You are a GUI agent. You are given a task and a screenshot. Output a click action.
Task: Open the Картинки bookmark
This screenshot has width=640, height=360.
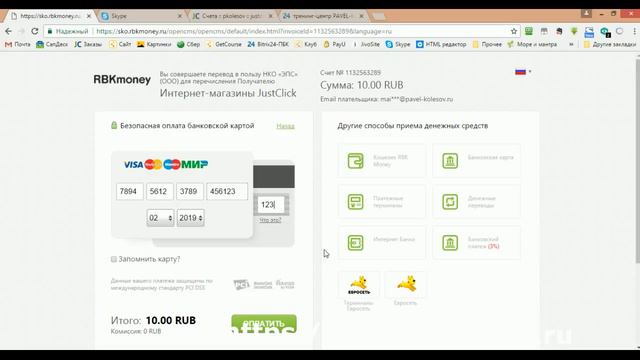[x=154, y=44]
